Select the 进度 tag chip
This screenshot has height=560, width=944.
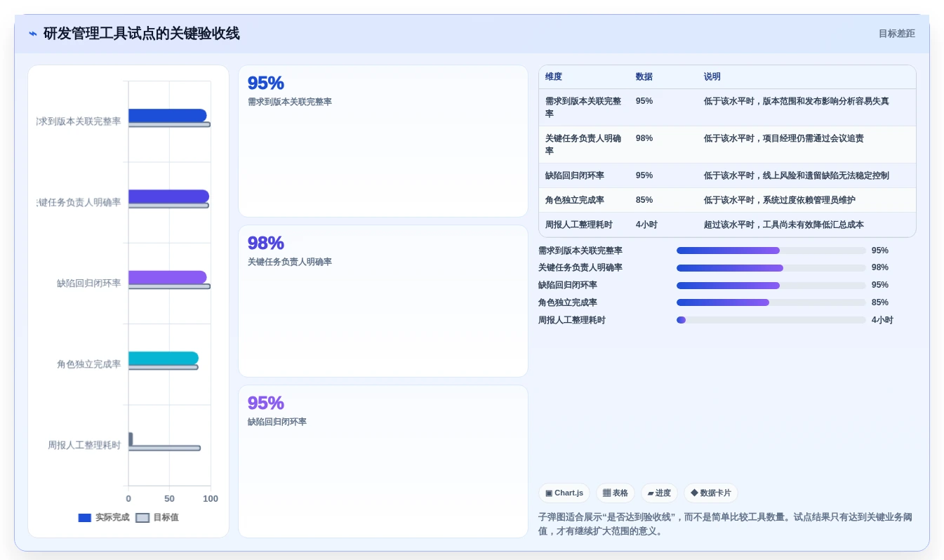[659, 493]
